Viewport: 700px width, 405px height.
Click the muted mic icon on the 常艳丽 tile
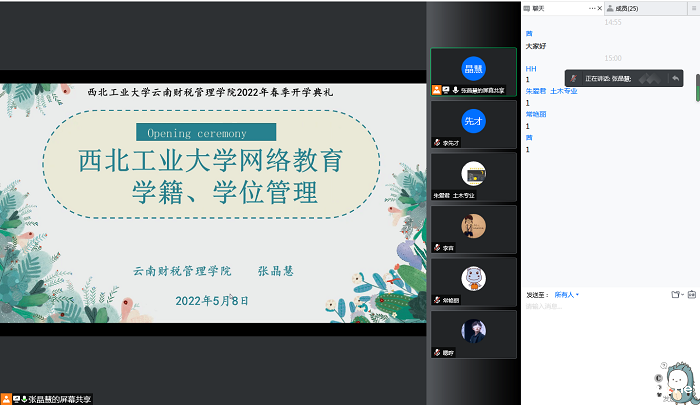click(x=437, y=300)
